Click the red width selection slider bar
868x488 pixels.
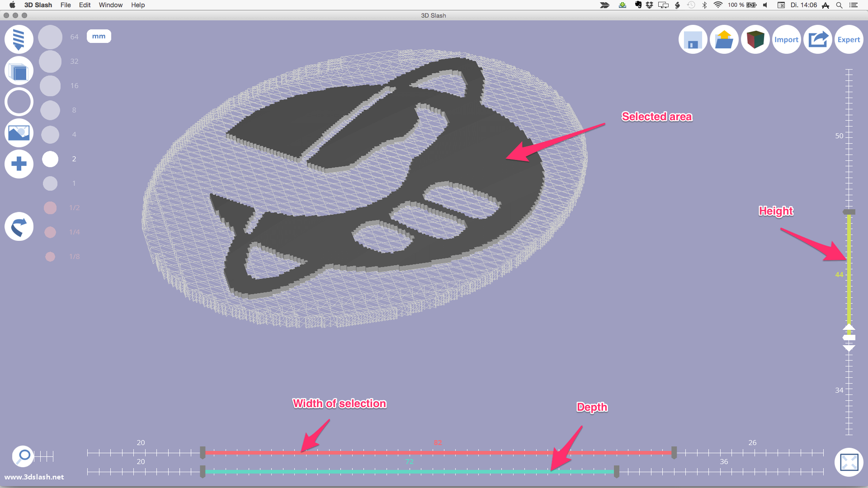point(438,452)
